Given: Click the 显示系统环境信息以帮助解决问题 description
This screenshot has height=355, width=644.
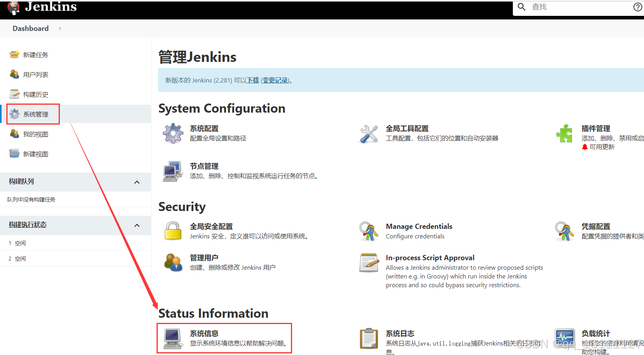Looking at the screenshot, I should point(238,343).
